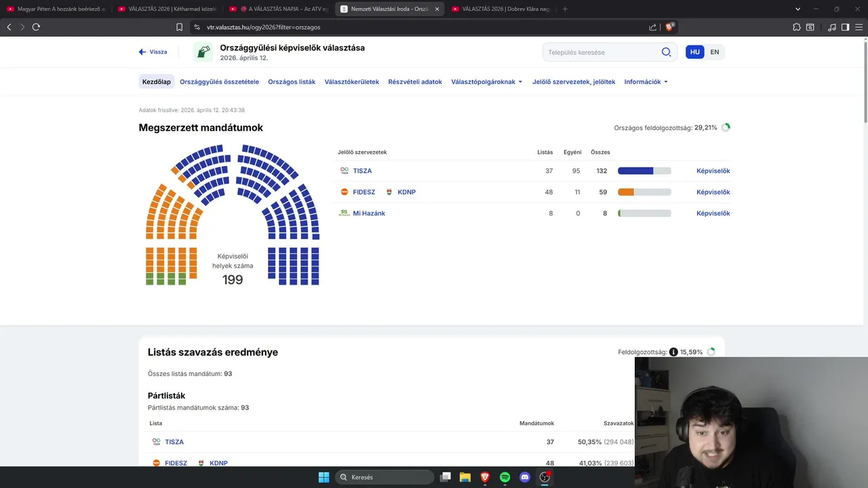Select the HU language option
This screenshot has width=868, height=488.
695,52
